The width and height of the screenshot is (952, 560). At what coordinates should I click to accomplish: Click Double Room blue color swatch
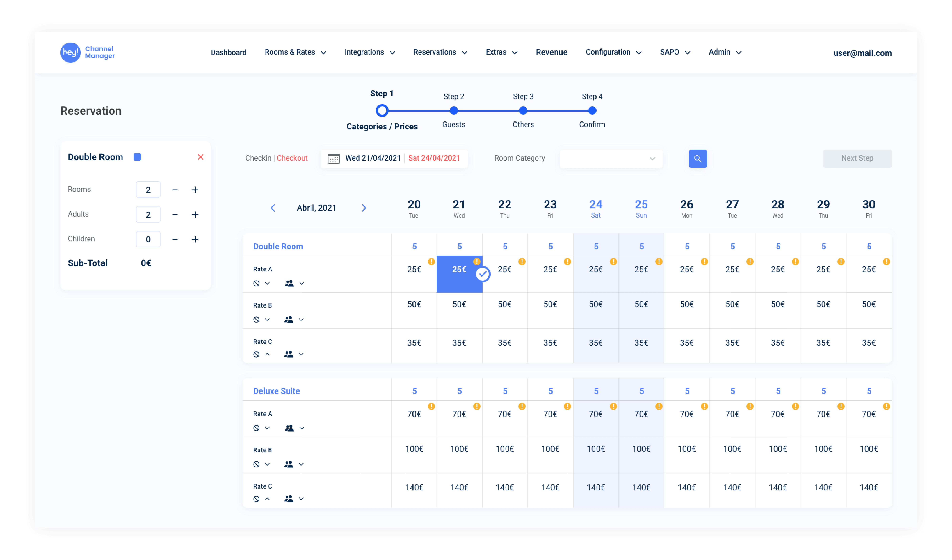click(x=137, y=157)
